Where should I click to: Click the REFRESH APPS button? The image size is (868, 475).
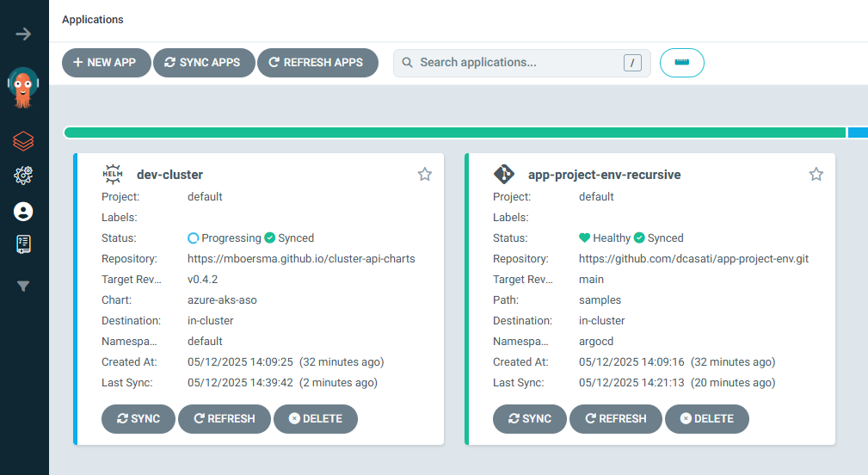[317, 63]
